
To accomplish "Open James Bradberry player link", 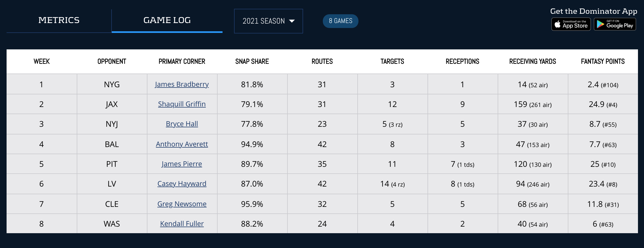I will click(182, 84).
